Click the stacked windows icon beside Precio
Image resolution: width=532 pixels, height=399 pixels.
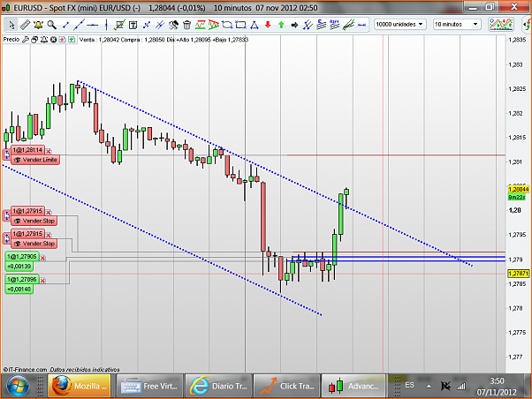pos(34,40)
